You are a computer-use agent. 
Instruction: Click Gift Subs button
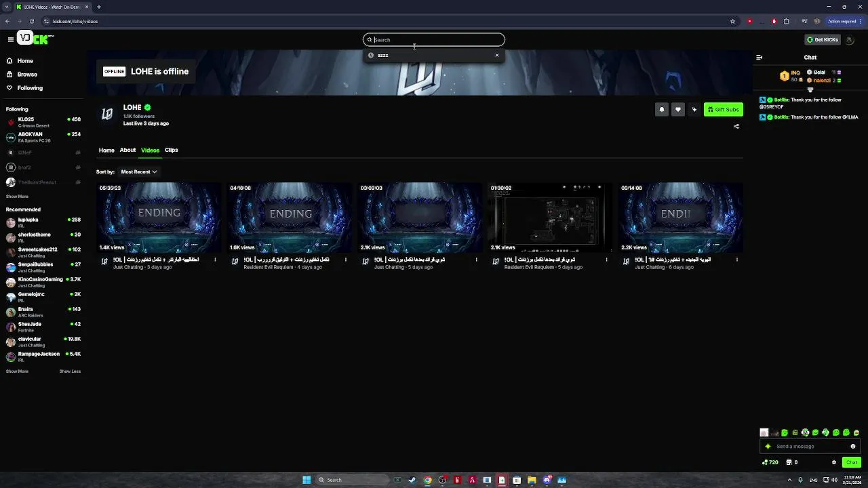tap(723, 109)
